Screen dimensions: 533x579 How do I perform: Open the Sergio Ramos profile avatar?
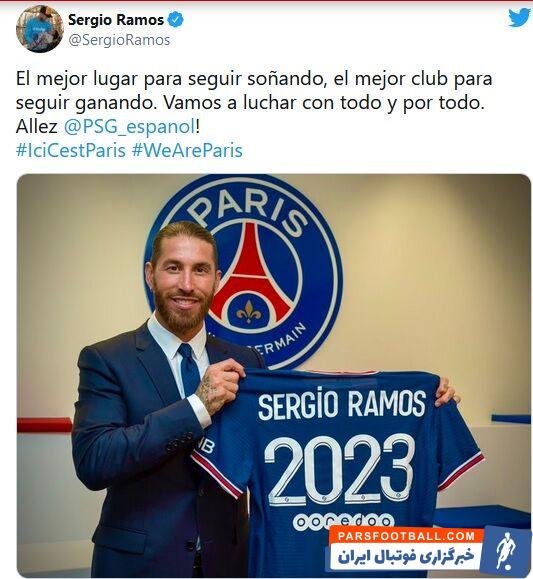pyautogui.click(x=40, y=29)
